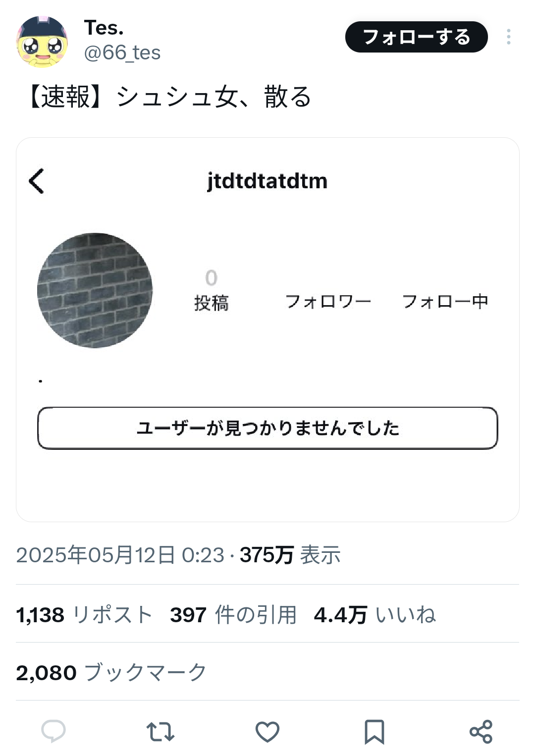
Task: Click the jtdtdtatdtm username in screenshot
Action: pos(267,181)
